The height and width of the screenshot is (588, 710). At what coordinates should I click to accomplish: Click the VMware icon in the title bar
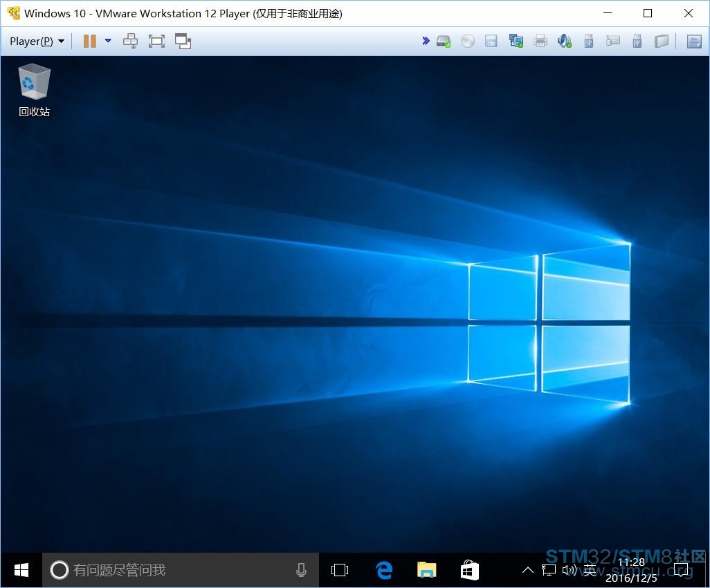click(14, 13)
